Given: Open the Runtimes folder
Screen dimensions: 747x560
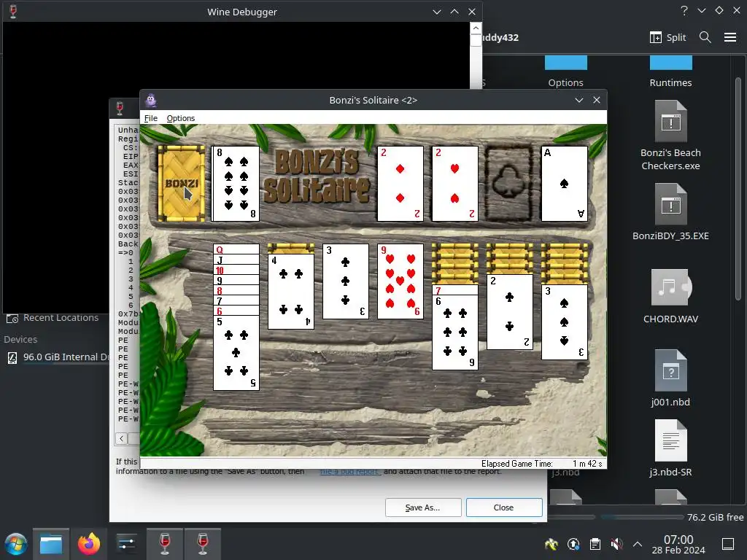Looking at the screenshot, I should pos(670,72).
